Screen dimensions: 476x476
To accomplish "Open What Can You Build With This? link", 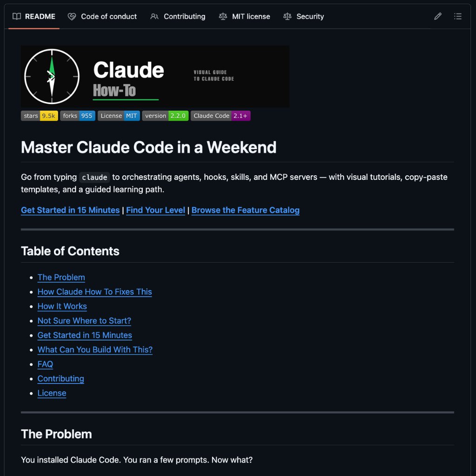I will 95,350.
